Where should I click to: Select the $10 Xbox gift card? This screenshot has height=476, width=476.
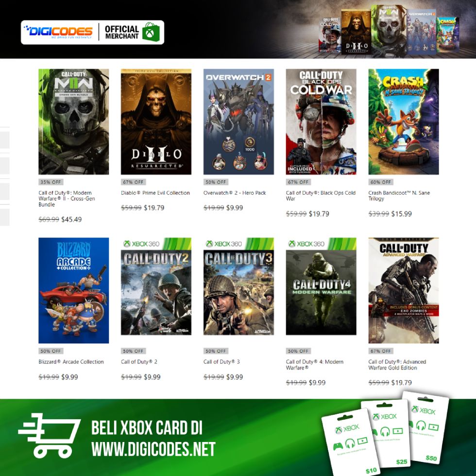350,442
